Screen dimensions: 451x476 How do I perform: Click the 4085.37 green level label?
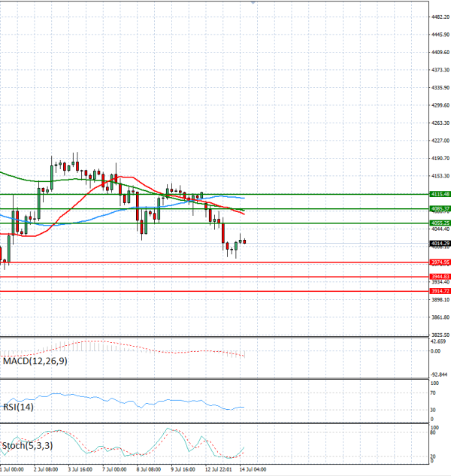pyautogui.click(x=440, y=208)
